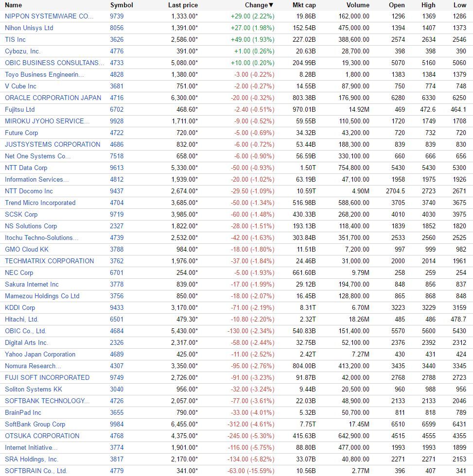Click ticker symbol 8056
473x476 pixels.
117,28
